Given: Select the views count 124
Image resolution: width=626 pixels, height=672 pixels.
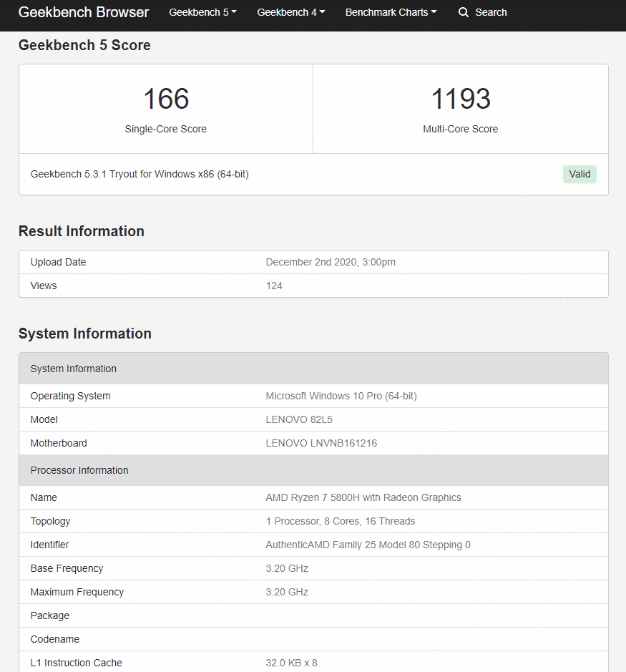Looking at the screenshot, I should pyautogui.click(x=274, y=286).
